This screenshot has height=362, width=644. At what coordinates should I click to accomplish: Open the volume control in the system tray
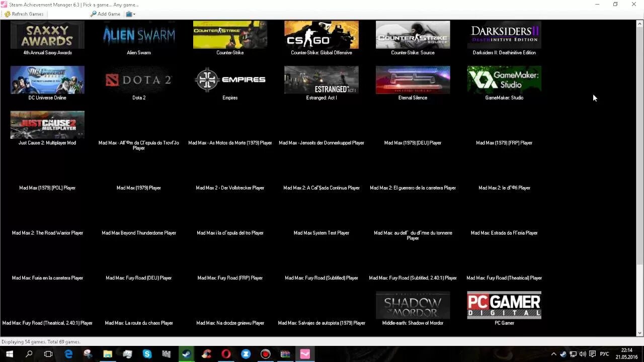coord(583,354)
